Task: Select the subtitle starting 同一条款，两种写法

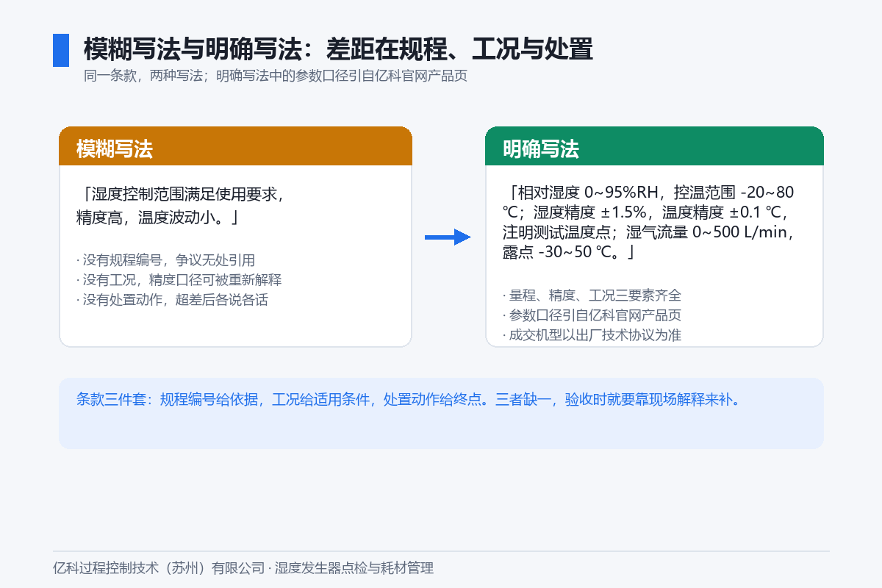Action: pyautogui.click(x=276, y=76)
